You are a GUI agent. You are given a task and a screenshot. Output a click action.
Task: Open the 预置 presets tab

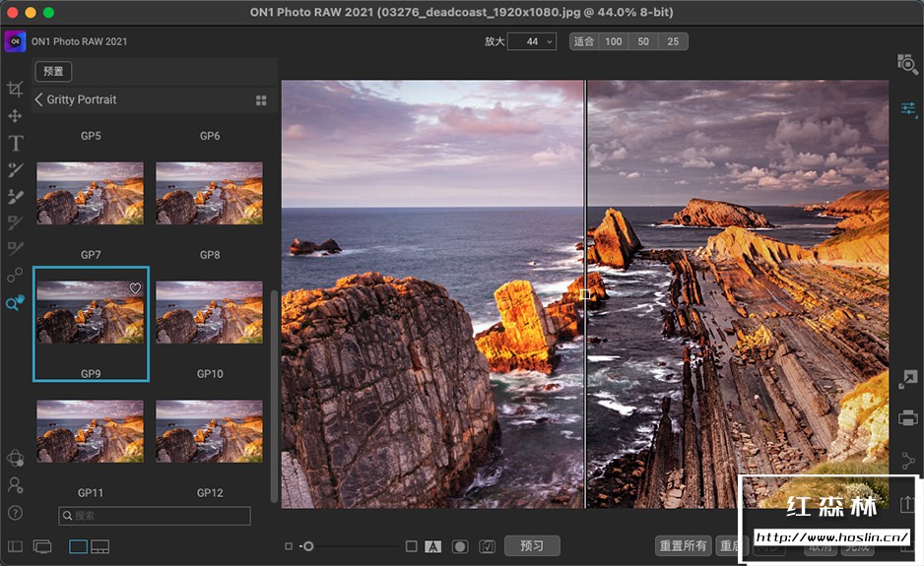click(x=53, y=71)
